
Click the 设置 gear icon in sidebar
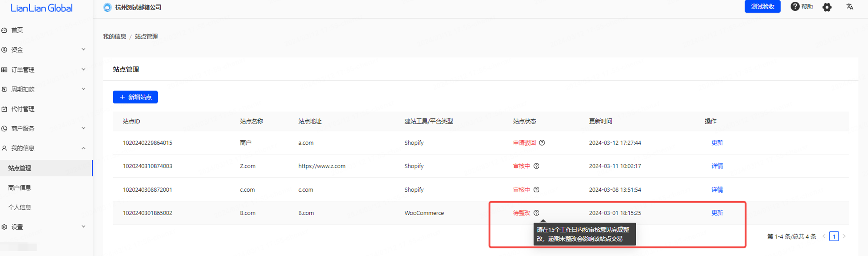[4, 227]
